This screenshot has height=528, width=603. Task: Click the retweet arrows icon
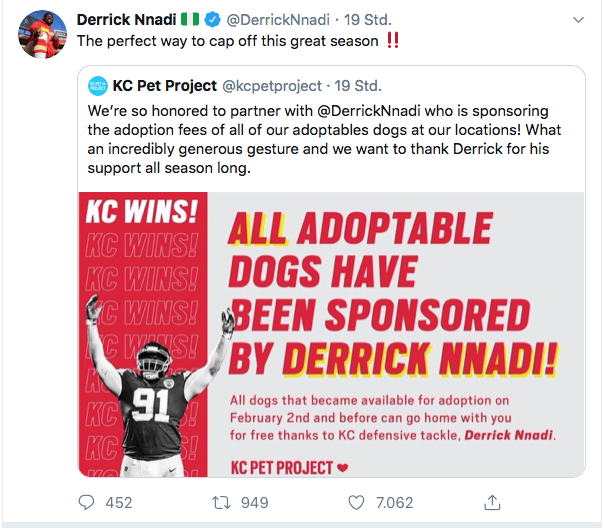(x=221, y=503)
